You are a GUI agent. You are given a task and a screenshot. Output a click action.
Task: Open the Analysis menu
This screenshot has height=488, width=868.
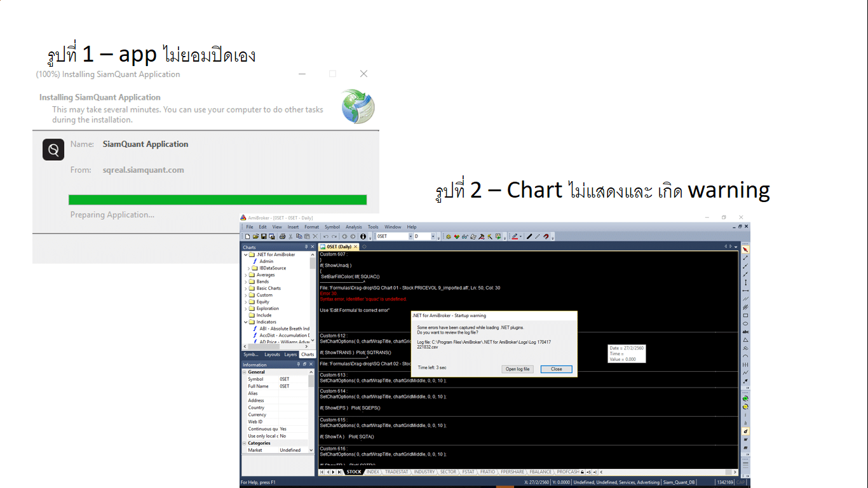(x=353, y=227)
